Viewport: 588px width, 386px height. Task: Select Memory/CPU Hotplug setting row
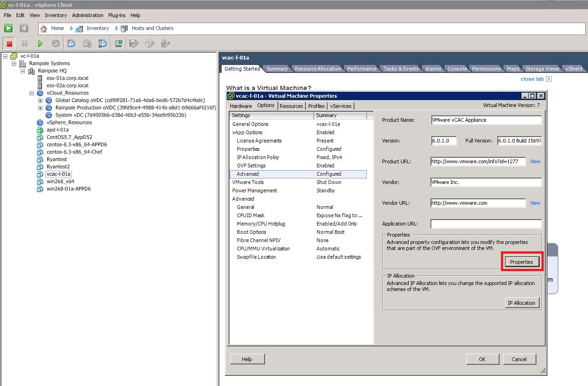298,224
